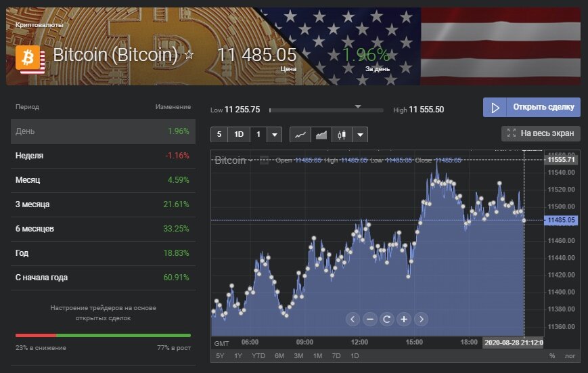Screen dimensions: 588x373
Task: Add Bitcoin to favorites with the star
Action: (x=189, y=54)
